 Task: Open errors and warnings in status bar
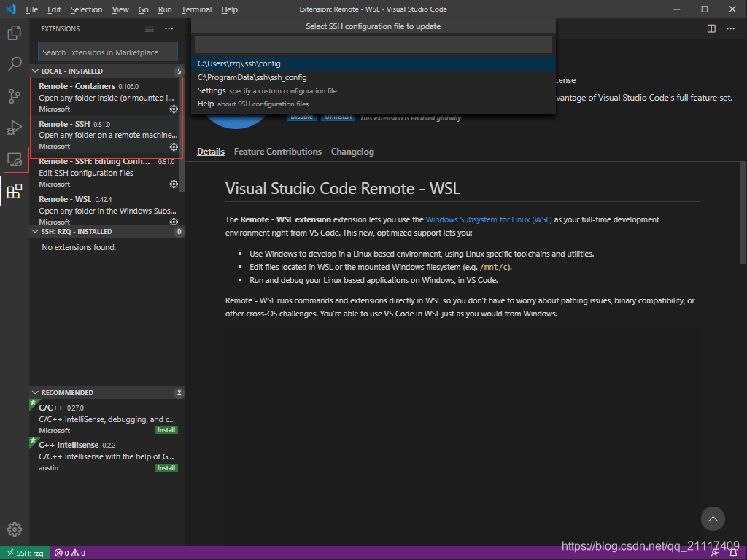coord(70,553)
